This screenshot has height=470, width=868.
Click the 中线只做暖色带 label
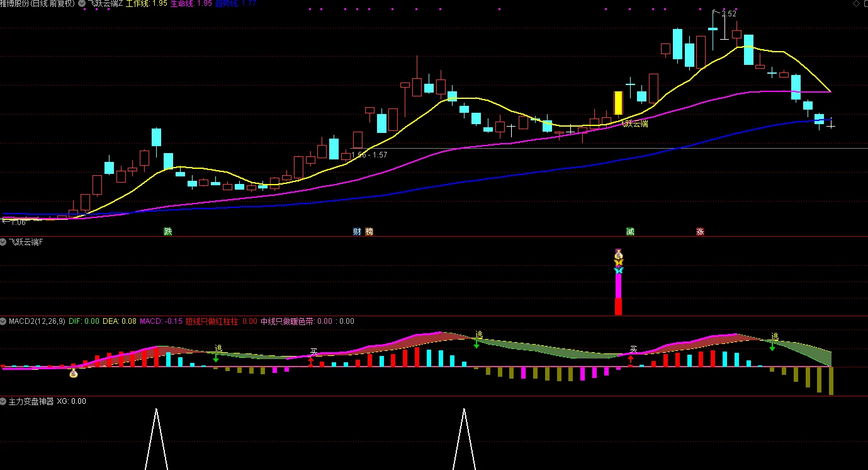(288, 321)
